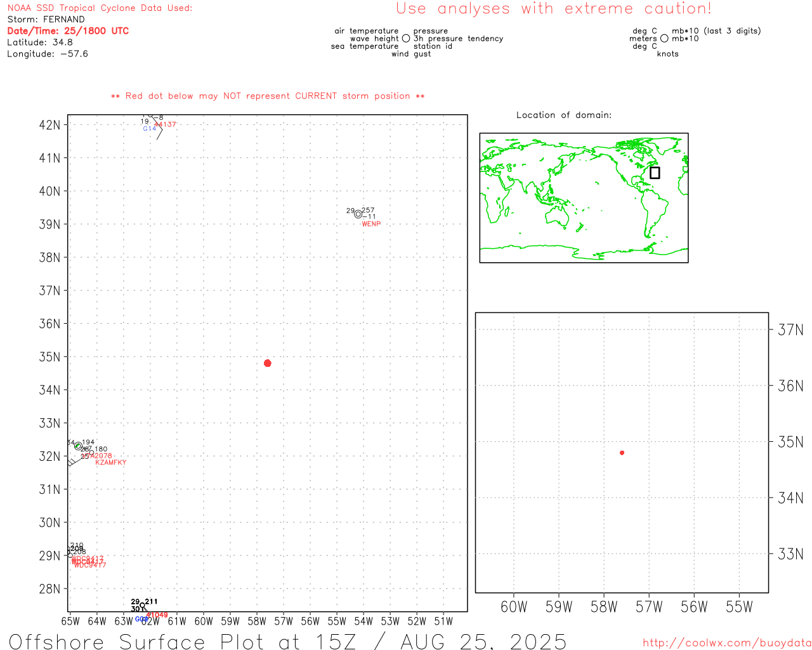Image resolution: width=812 pixels, height=650 pixels.
Task: Click the green station circle near 194
Action: (x=78, y=446)
